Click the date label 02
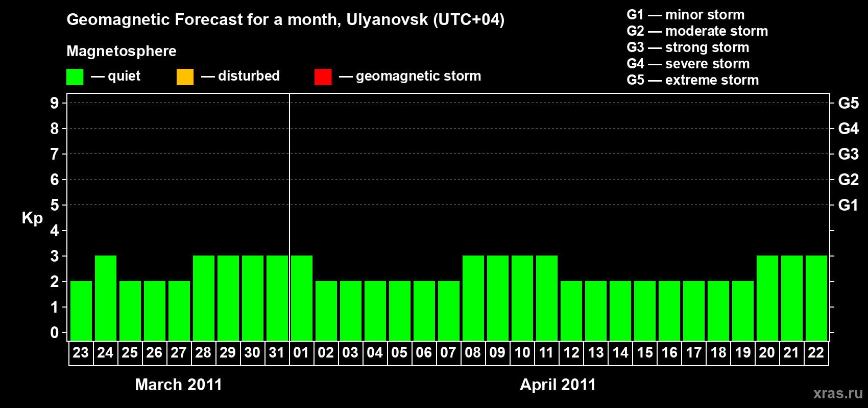868x408 pixels. coord(326,352)
